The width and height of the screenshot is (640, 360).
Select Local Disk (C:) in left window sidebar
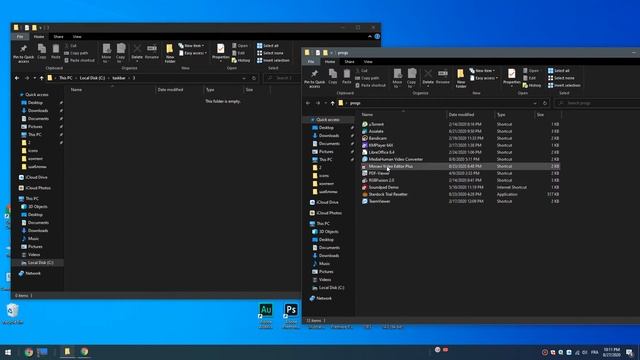(38, 263)
